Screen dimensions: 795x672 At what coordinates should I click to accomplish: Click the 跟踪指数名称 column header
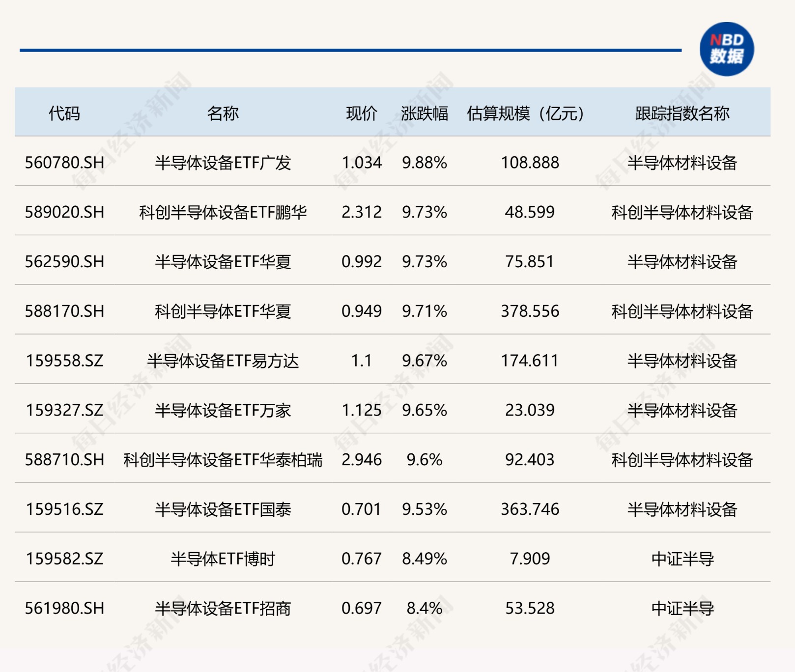(x=682, y=113)
